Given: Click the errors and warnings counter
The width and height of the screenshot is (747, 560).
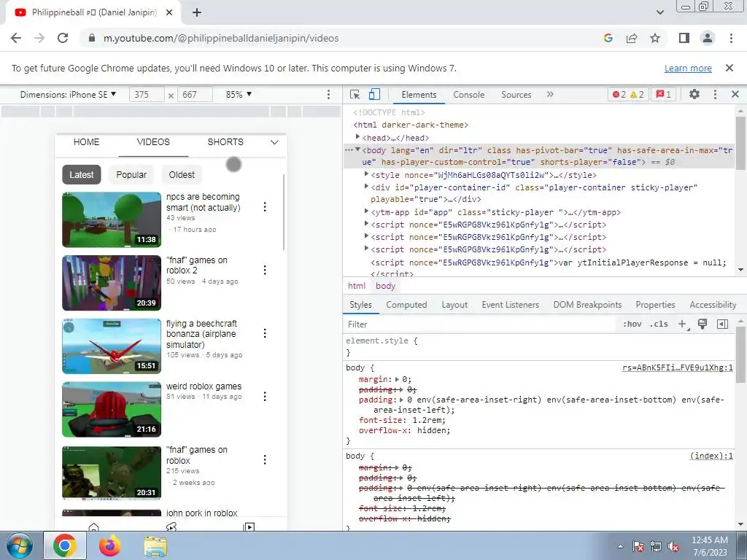Looking at the screenshot, I should coord(628,94).
